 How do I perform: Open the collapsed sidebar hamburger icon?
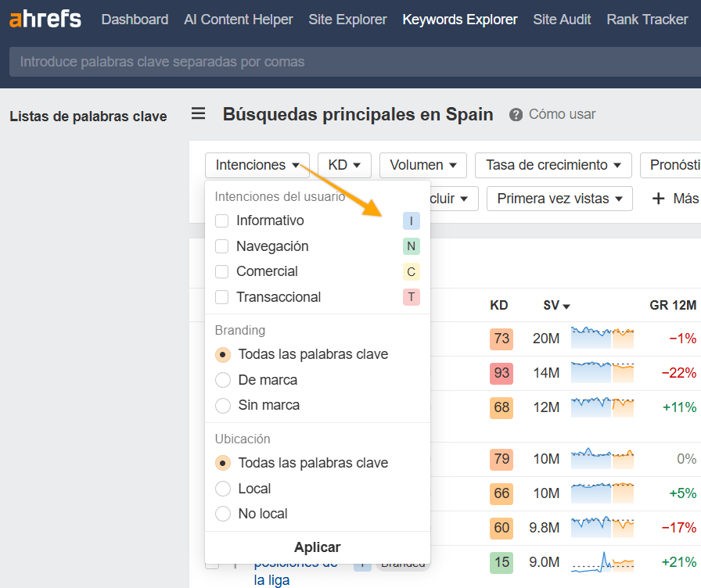tap(198, 113)
